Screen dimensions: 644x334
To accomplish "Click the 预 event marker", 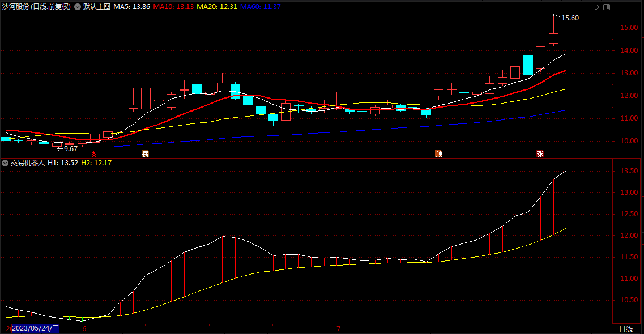I will coord(438,154).
